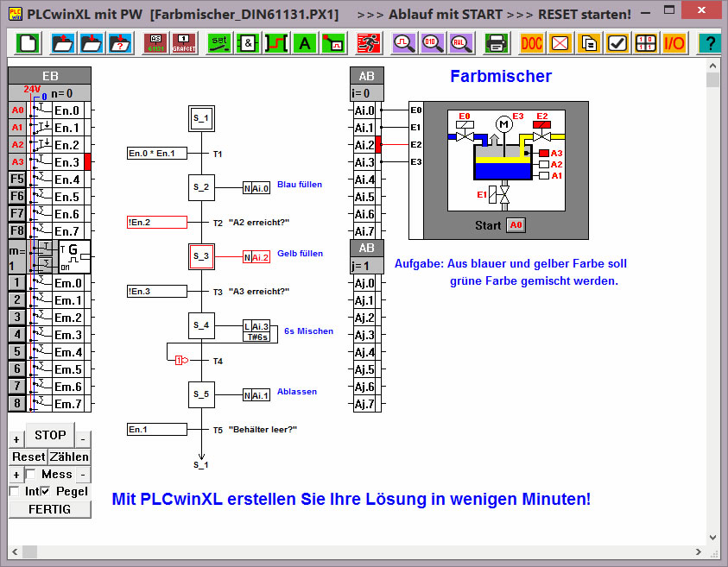The height and width of the screenshot is (567, 728).
Task: Select step S_3 in the sequence chart
Action: tap(201, 256)
